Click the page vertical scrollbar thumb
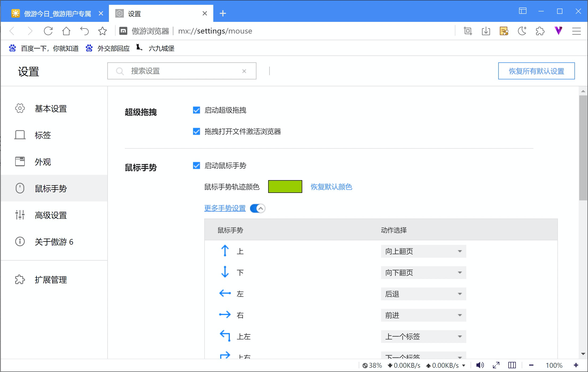 [x=583, y=148]
